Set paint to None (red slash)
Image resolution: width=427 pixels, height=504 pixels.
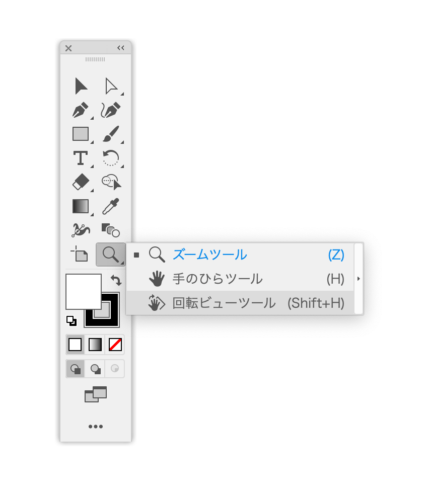pyautogui.click(x=115, y=345)
